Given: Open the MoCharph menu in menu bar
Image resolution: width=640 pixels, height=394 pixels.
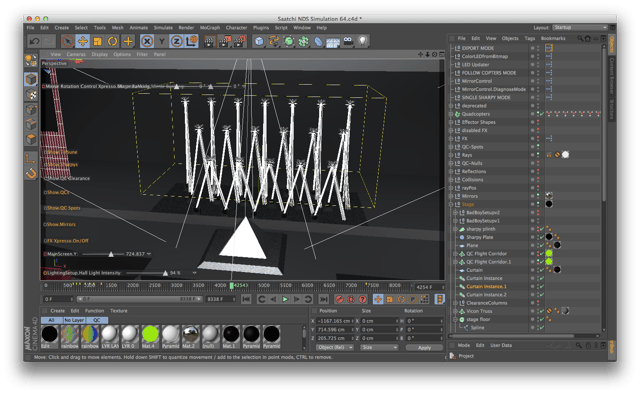Looking at the screenshot, I should click(210, 28).
